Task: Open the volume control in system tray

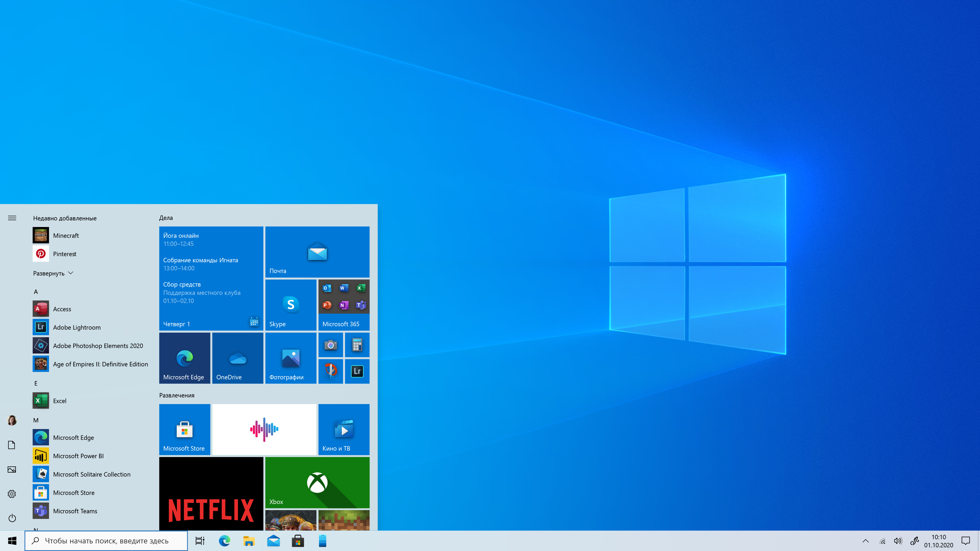Action: tap(898, 541)
